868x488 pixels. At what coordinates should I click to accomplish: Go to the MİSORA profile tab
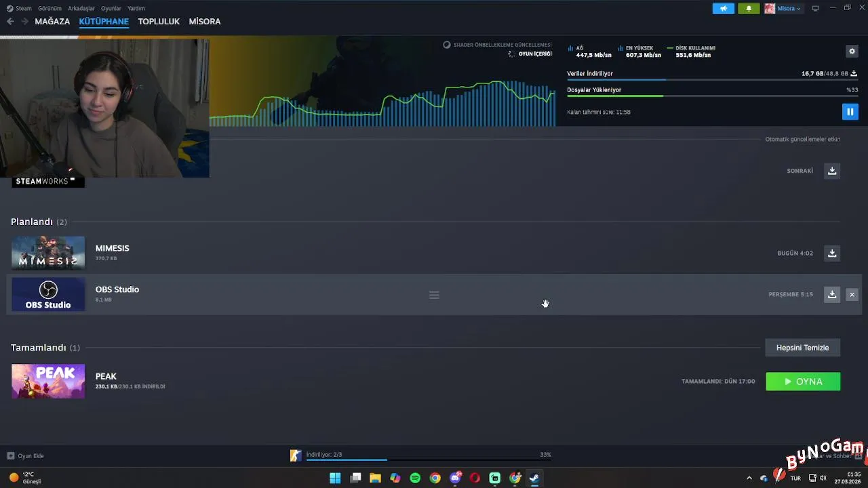205,22
